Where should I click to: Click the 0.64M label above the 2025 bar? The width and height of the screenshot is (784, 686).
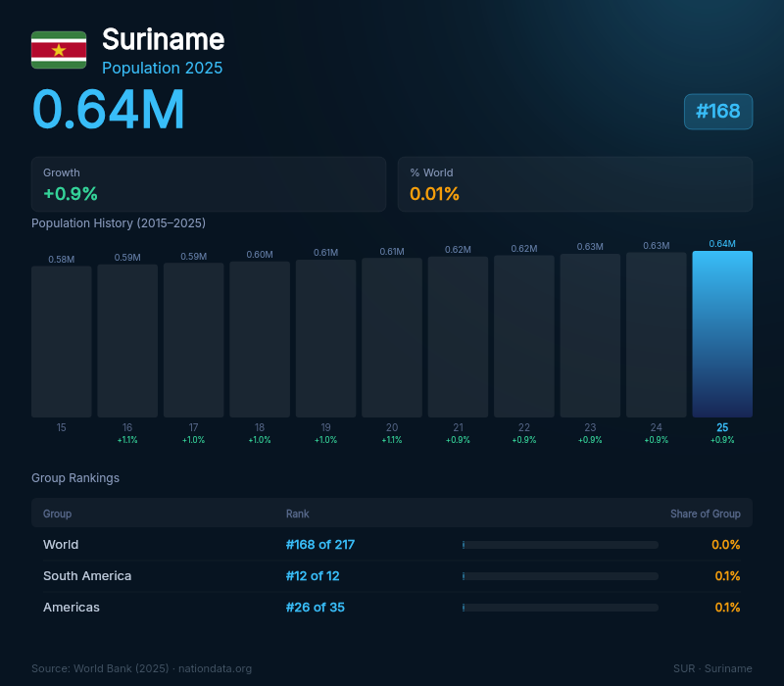point(722,243)
